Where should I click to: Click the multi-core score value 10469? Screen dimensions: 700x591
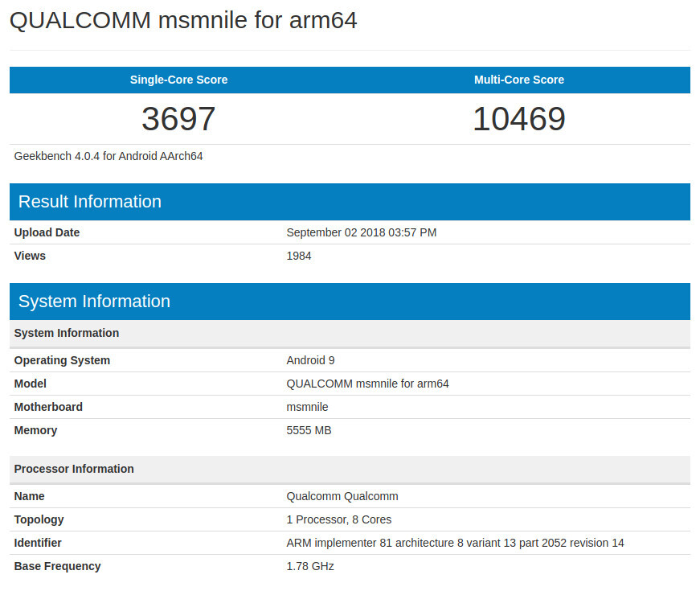tap(519, 119)
